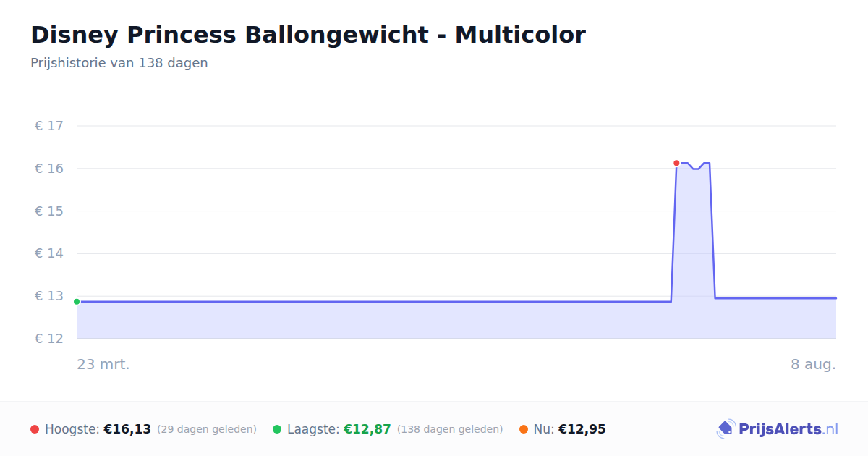
Task: Select the € 17 axis label
Action: (x=49, y=126)
